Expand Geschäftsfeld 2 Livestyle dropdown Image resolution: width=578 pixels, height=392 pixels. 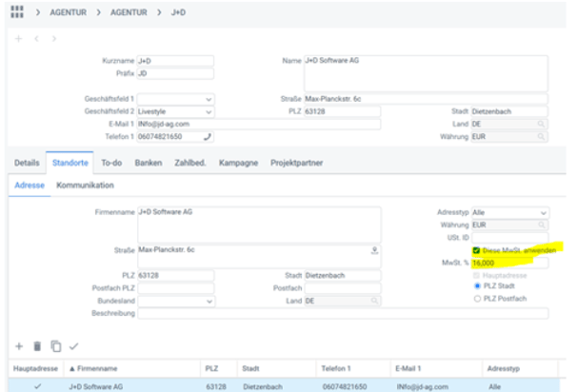click(x=209, y=112)
